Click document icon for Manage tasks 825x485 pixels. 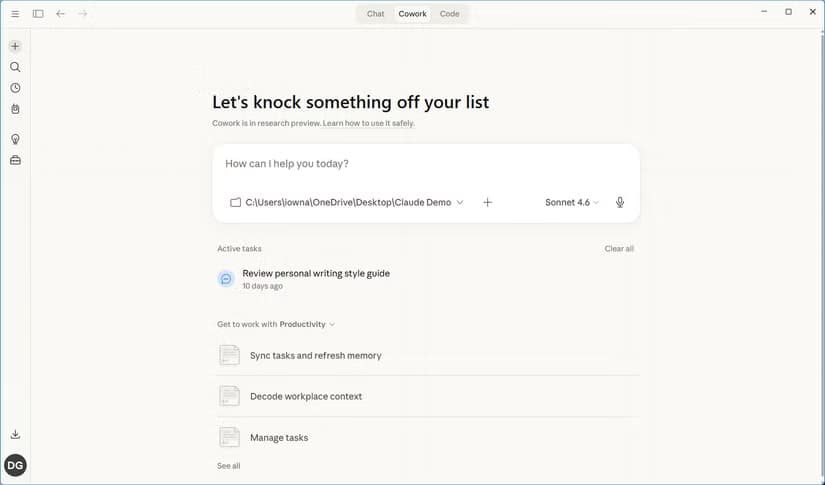(x=229, y=437)
